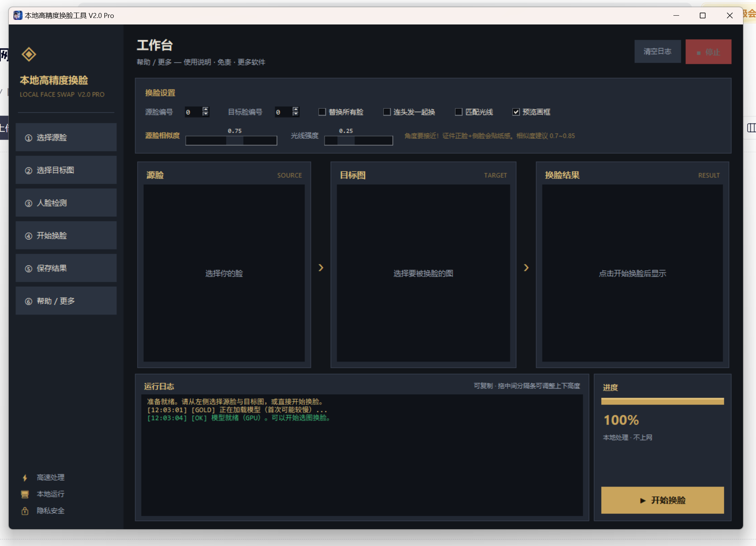
Task: Increase 目标脸编号 with up arrow
Action: [296, 109]
